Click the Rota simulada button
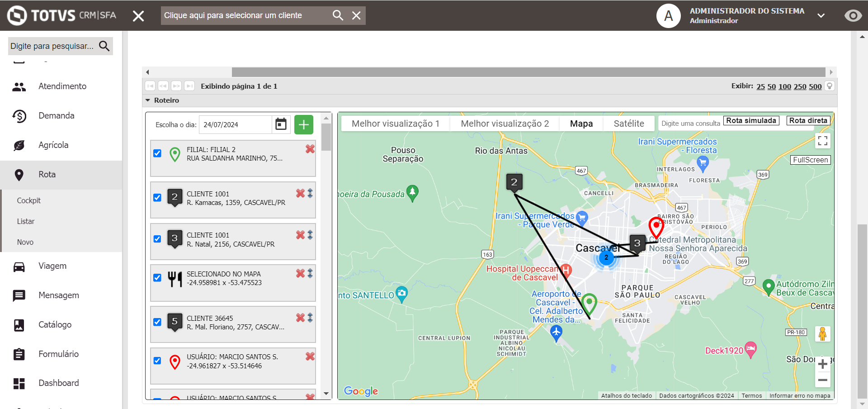868x409 pixels. point(751,121)
